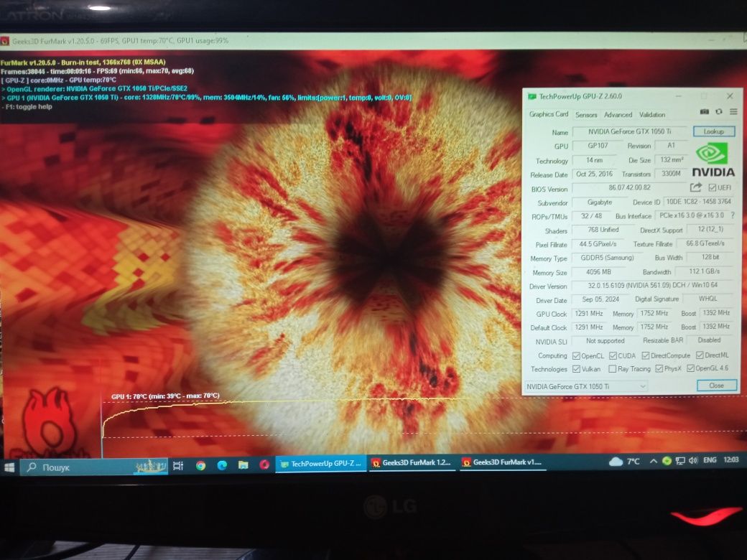The image size is (747, 560).
Task: Open the GPU-Z hamburger menu
Action: coord(733,111)
